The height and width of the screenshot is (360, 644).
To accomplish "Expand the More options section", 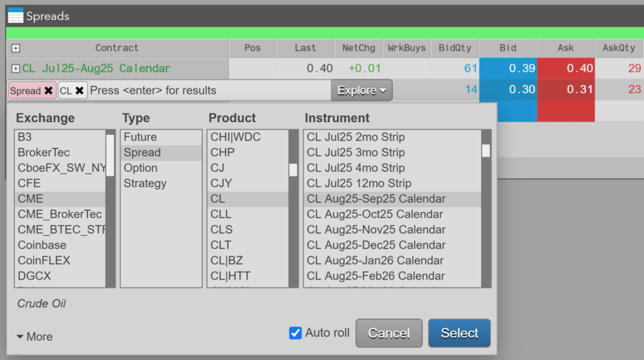I will point(35,337).
